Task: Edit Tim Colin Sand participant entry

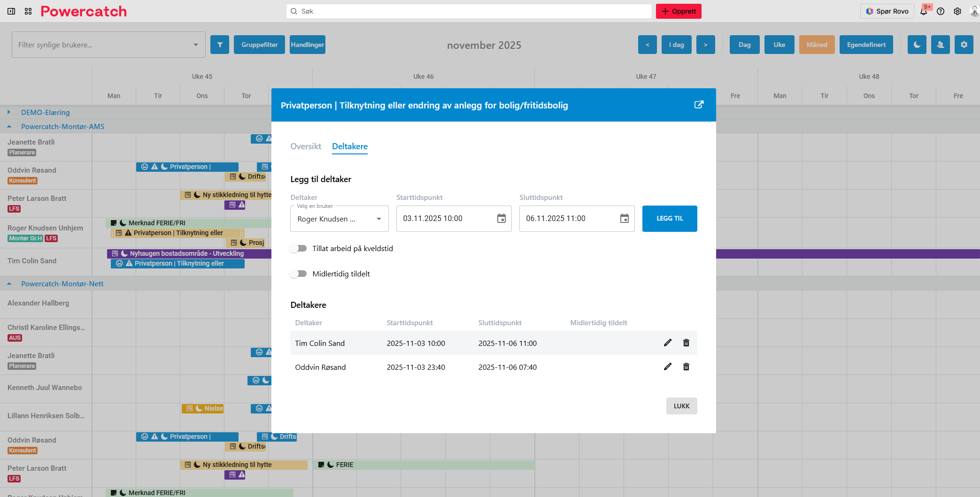Action: 667,343
